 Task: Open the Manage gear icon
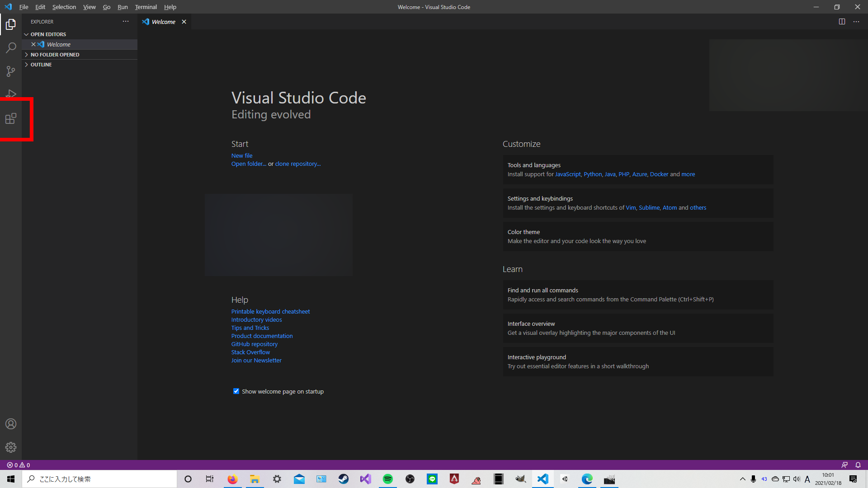coord(10,447)
